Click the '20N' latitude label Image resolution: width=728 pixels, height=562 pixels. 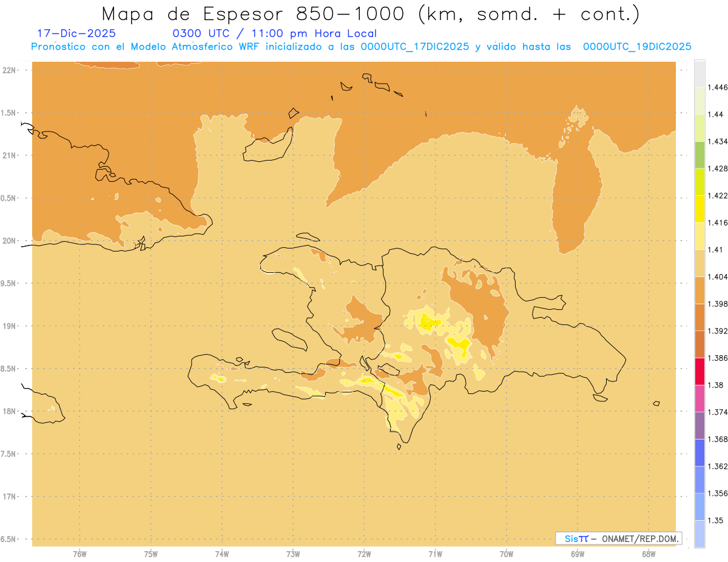tap(10, 241)
